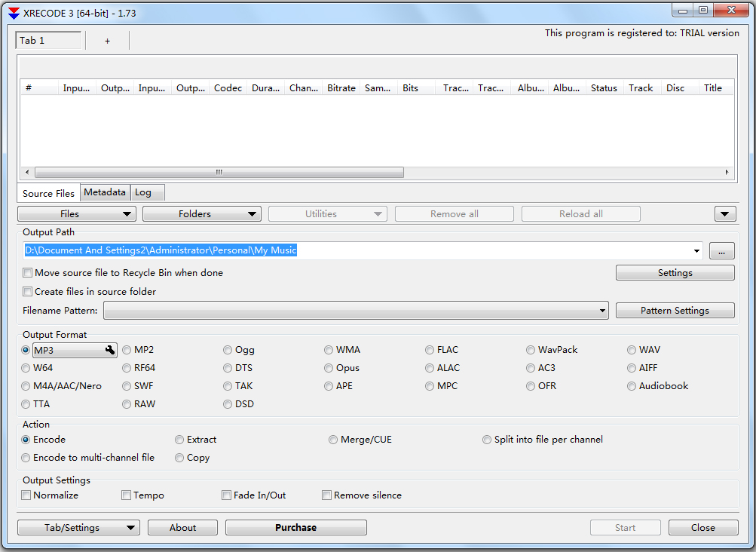Click the Track column header
This screenshot has width=756, height=552.
coord(641,87)
